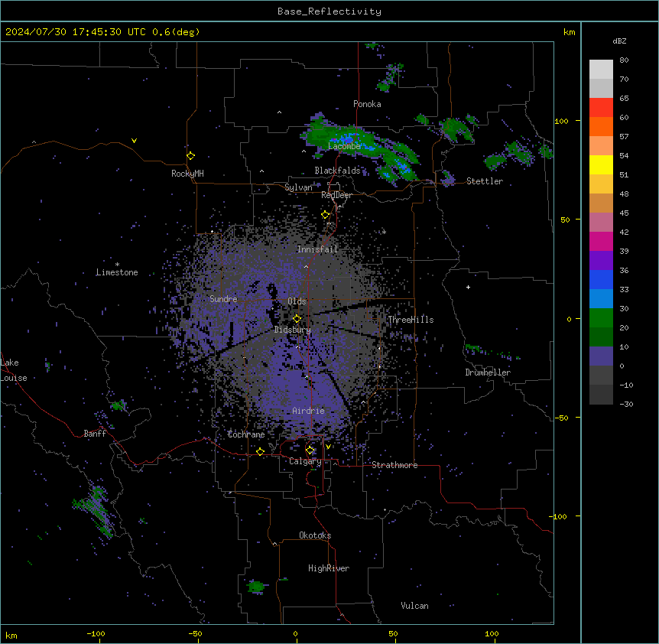The image size is (659, 644).
Task: Click the asterisk marker east of Innisfail
Action: (x=384, y=232)
